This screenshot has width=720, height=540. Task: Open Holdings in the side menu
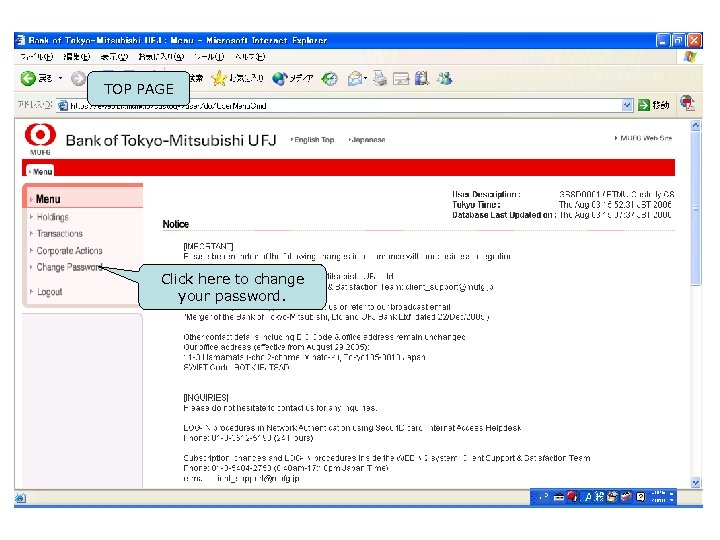52,217
